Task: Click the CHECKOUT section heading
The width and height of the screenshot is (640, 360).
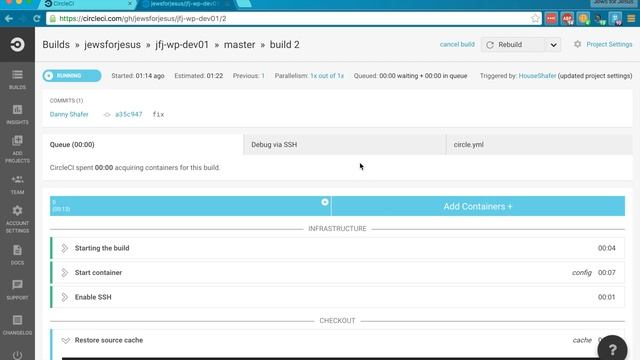Action: click(x=337, y=321)
